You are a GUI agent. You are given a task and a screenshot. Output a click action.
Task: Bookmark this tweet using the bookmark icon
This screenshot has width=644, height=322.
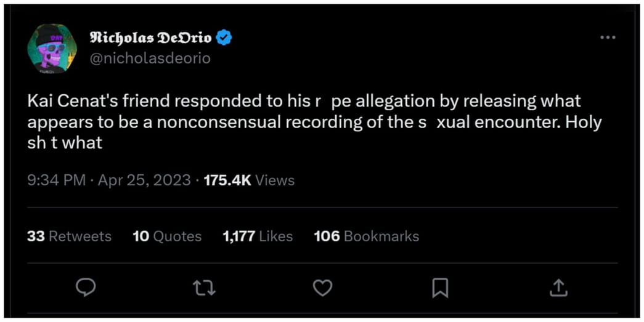440,287
